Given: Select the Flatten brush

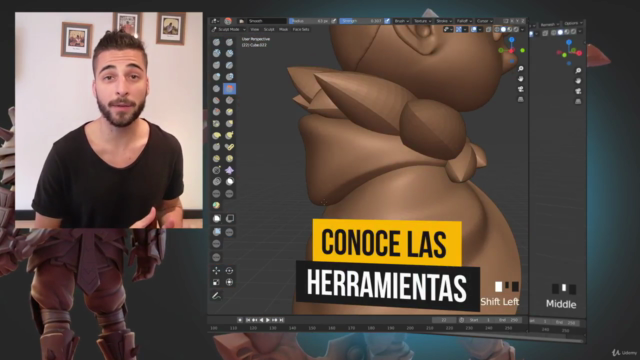Looking at the screenshot, I should coord(216,100).
